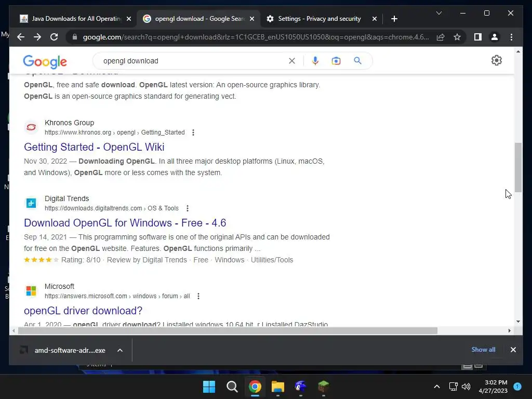Clear the search box text
Screen dimensions: 532x399
click(292, 61)
